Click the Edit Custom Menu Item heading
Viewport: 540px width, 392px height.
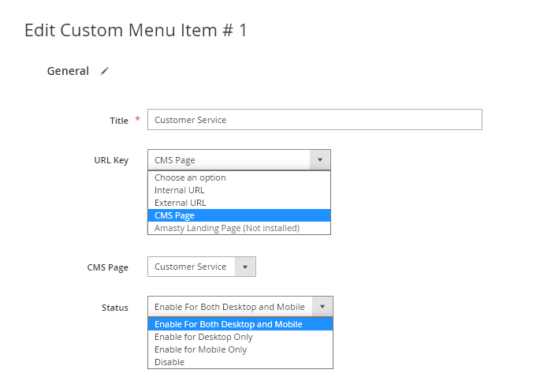(x=136, y=30)
